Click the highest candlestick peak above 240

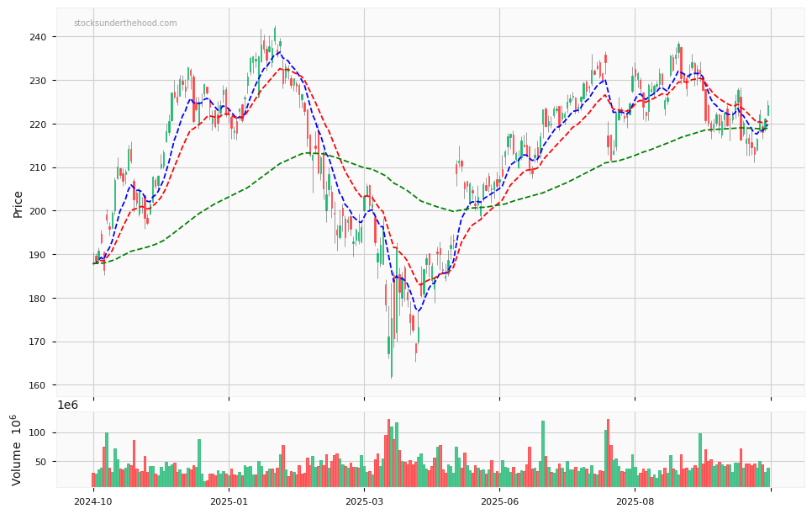(x=274, y=29)
